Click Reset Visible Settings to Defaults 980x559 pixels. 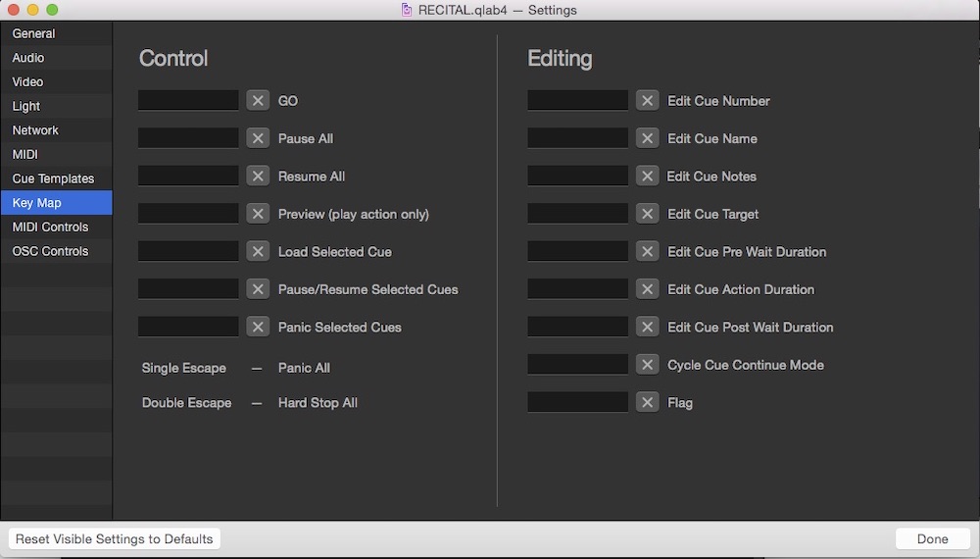point(115,538)
